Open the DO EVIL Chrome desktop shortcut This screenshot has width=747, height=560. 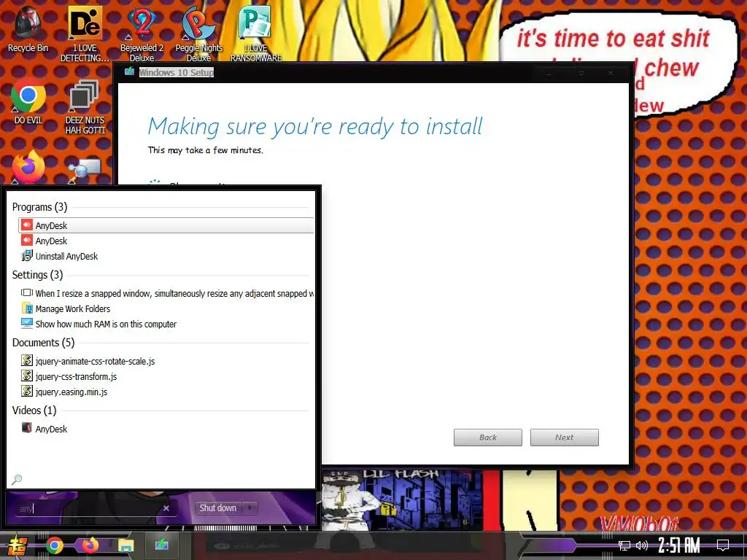(x=28, y=101)
